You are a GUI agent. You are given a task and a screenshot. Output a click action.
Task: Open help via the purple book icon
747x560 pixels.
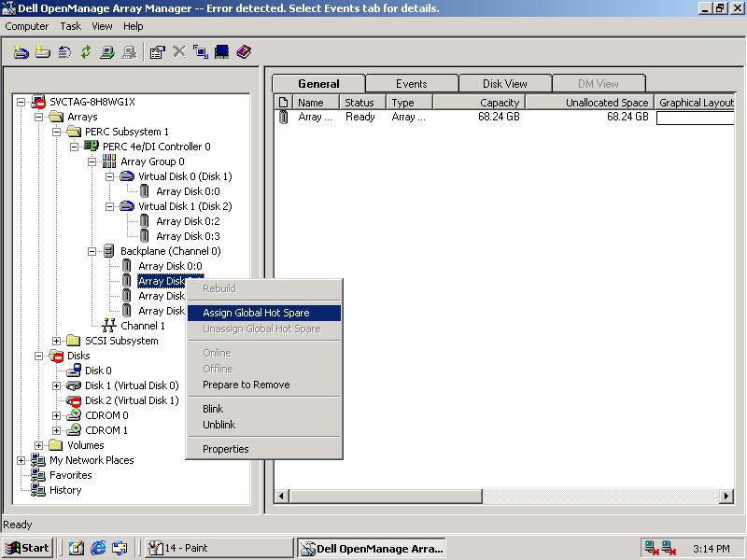click(244, 52)
